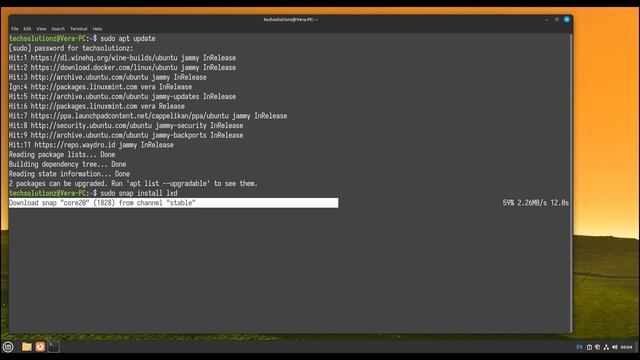Open the File menu in terminal
This screenshot has width=640, height=360.
(x=15, y=29)
